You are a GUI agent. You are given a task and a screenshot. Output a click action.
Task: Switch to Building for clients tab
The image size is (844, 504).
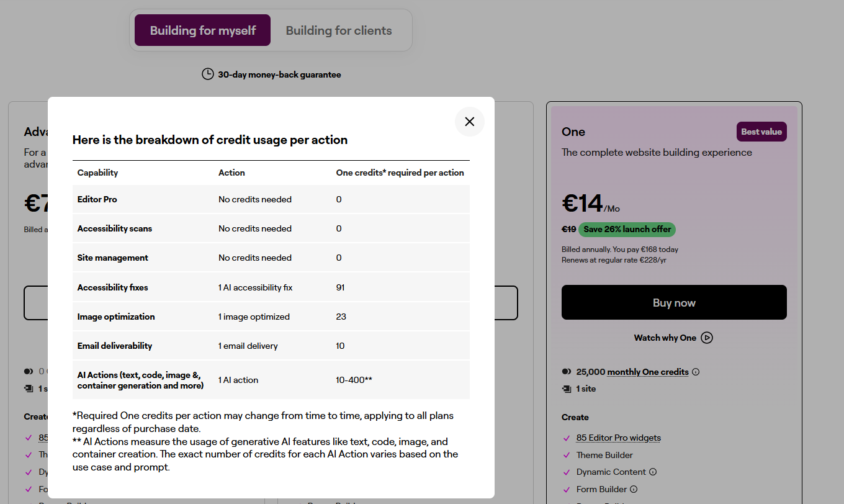pos(339,30)
